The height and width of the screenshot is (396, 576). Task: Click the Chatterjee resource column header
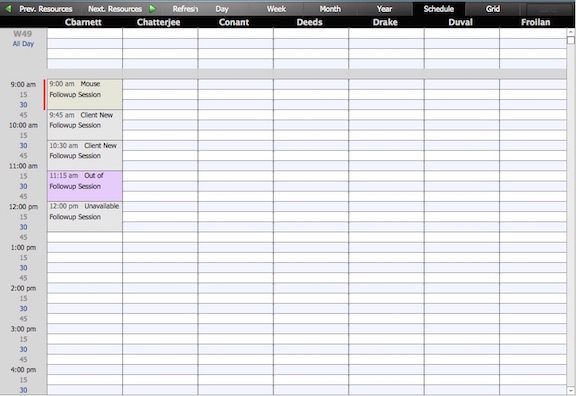[x=158, y=22]
